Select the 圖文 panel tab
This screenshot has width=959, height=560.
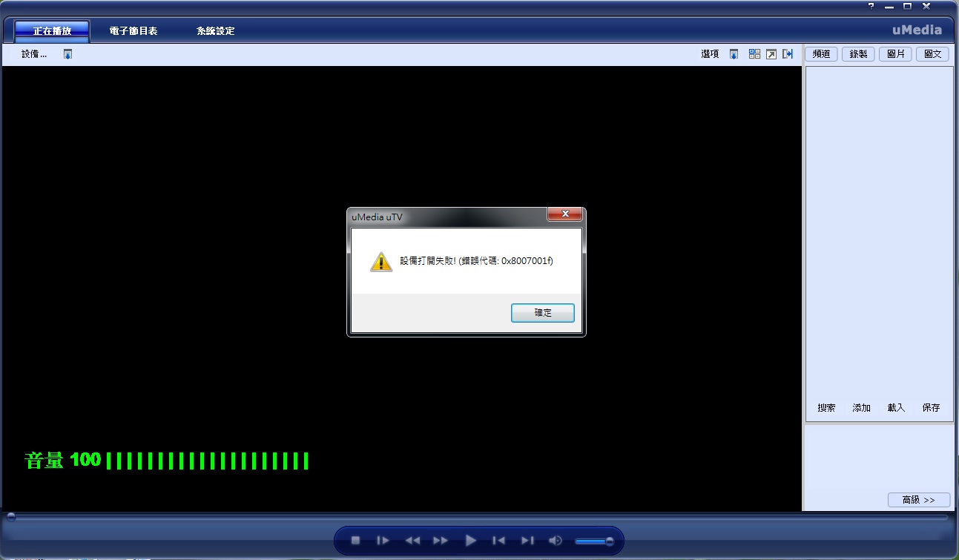tap(932, 54)
